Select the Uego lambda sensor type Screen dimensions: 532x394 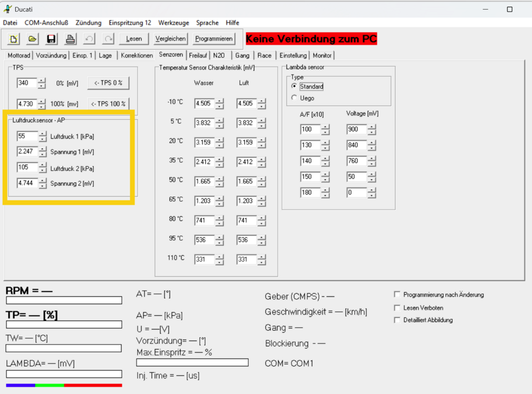(x=294, y=98)
